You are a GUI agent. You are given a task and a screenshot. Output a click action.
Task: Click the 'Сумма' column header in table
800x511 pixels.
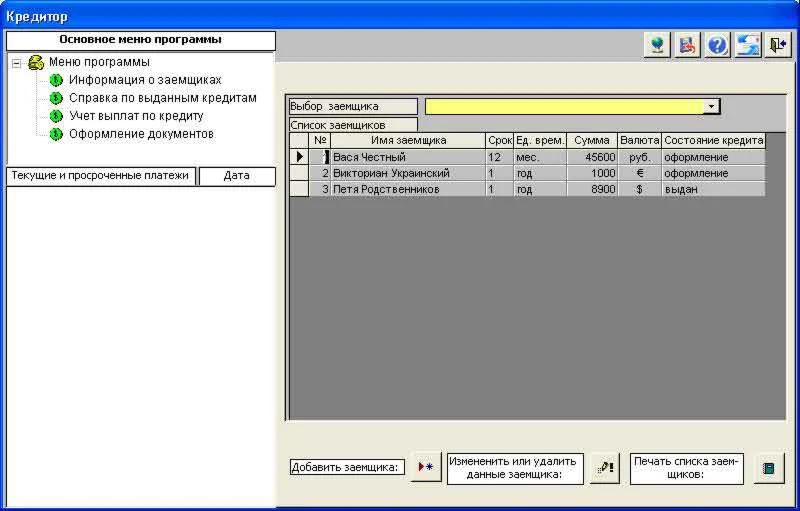click(592, 141)
